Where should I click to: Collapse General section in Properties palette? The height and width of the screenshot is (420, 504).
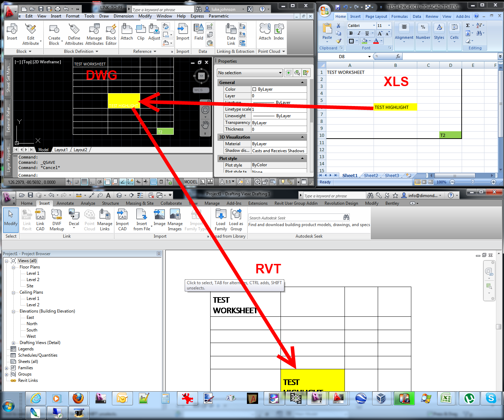click(x=303, y=83)
